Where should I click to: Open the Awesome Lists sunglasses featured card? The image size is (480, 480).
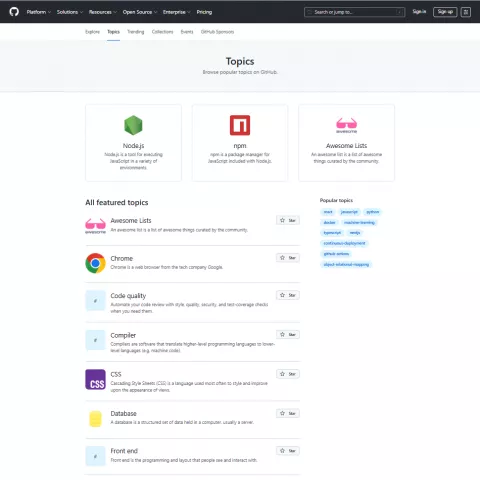click(x=346, y=143)
